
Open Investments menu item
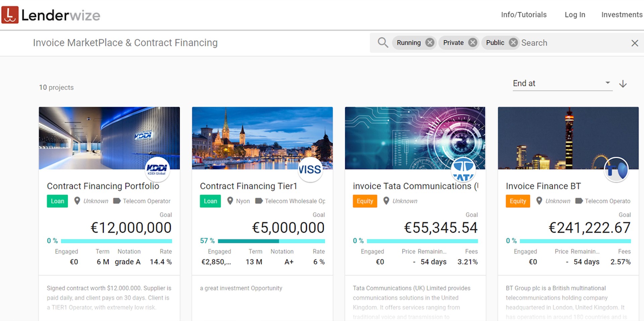(x=622, y=15)
